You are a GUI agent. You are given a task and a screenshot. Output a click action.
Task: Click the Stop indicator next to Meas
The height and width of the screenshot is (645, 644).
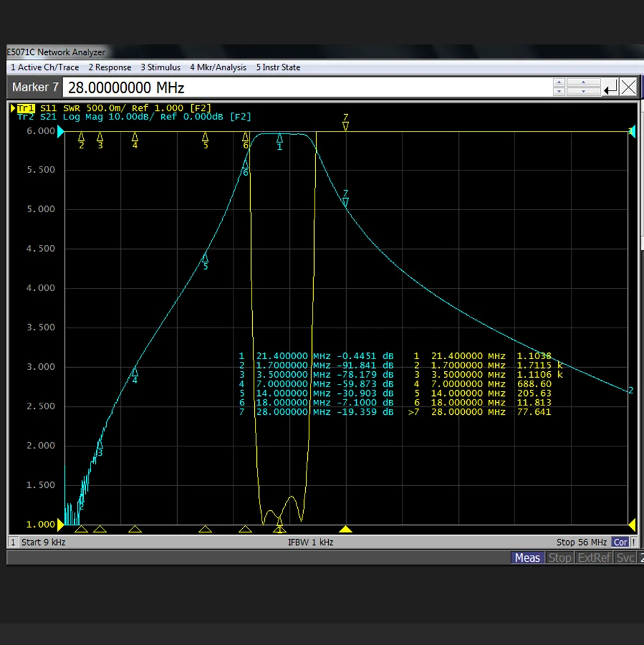[559, 558]
